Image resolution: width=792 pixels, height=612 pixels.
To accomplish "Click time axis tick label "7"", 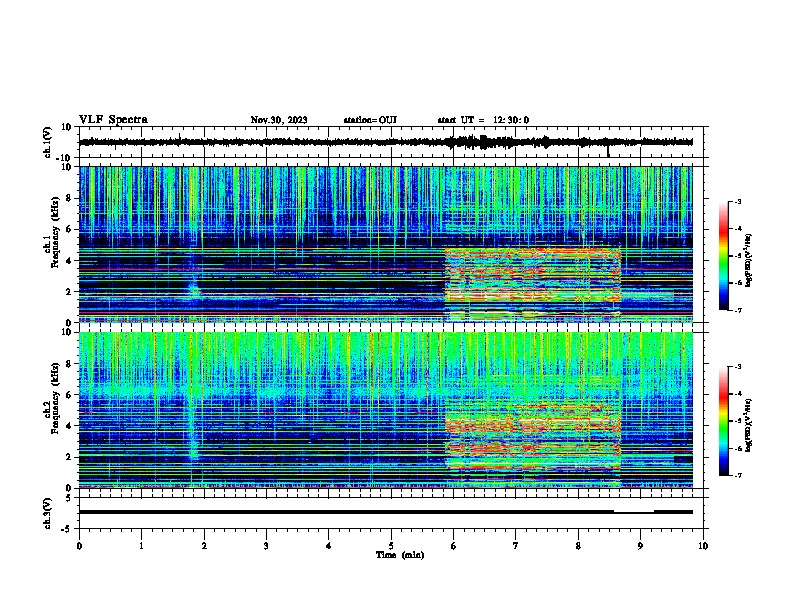I will 516,546.
